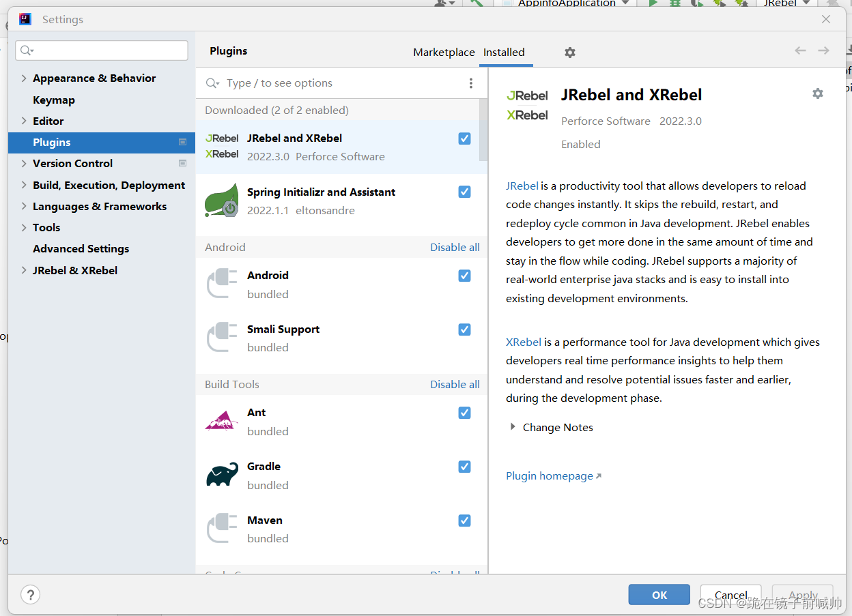The height and width of the screenshot is (616, 852).
Task: Toggle the Android plugin checkbox
Action: 465,276
